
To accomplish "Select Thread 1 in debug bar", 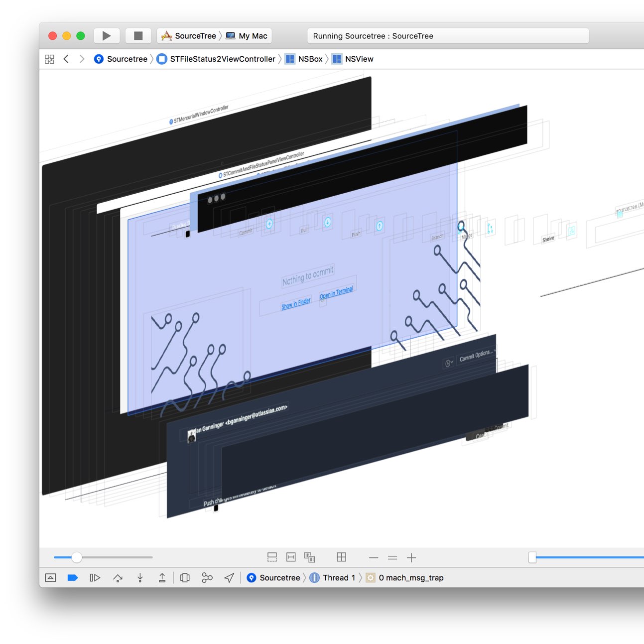I will [x=333, y=578].
